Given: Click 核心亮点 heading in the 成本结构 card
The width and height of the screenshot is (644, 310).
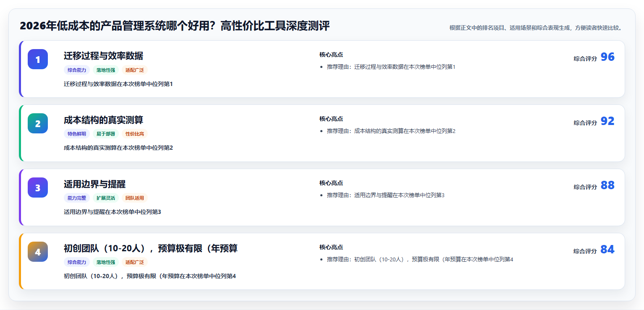Looking at the screenshot, I should pos(331,119).
